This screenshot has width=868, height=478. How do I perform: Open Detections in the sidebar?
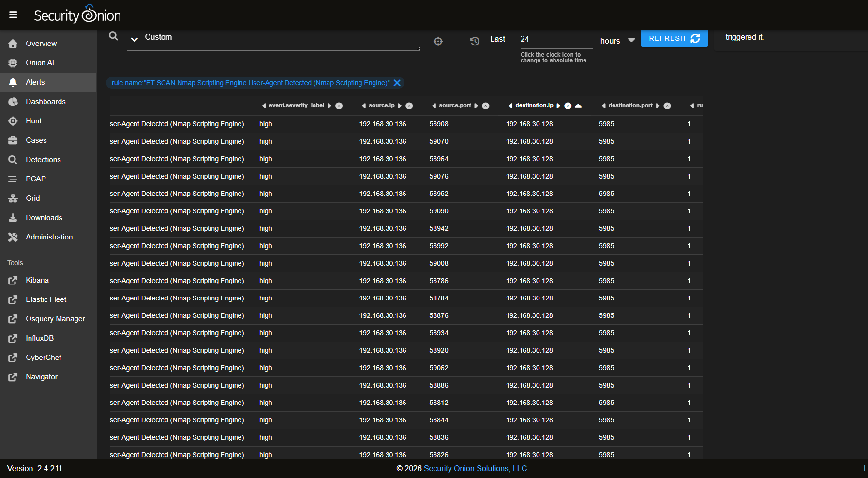[48, 160]
